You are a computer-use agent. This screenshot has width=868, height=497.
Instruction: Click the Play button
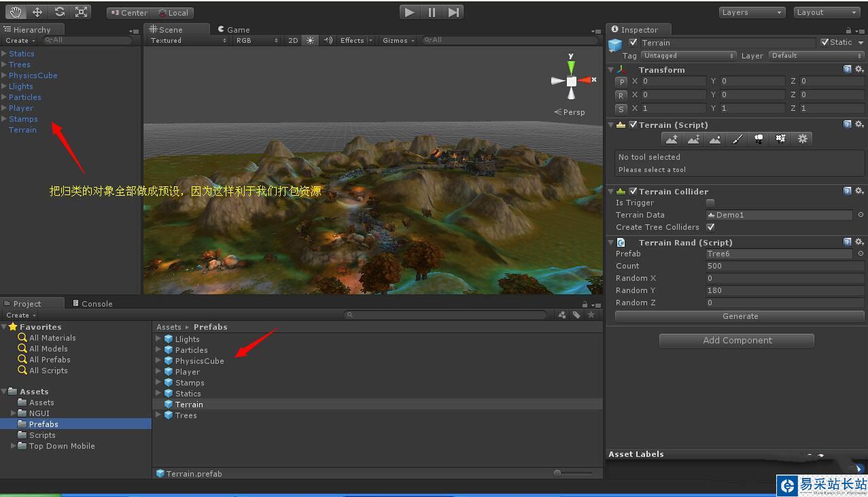pos(409,12)
